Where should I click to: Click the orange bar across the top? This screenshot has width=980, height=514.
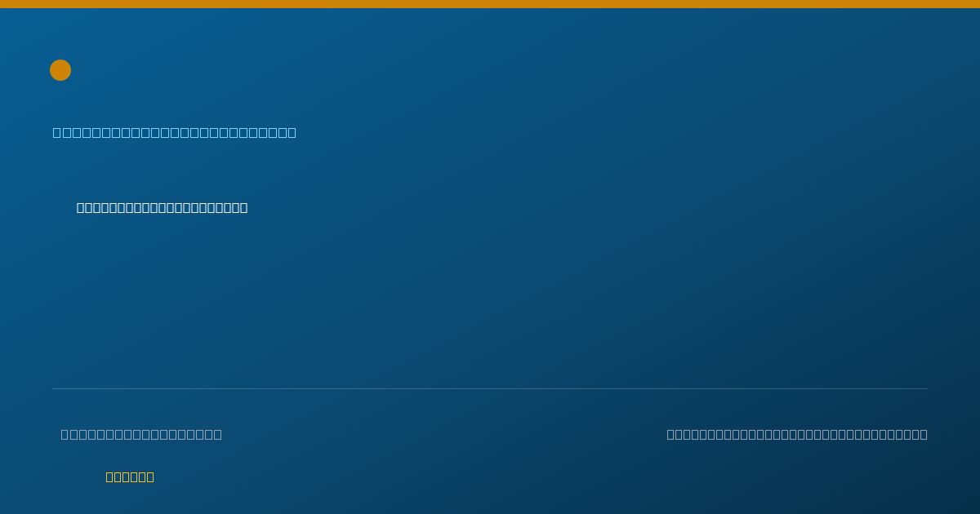tap(490, 4)
